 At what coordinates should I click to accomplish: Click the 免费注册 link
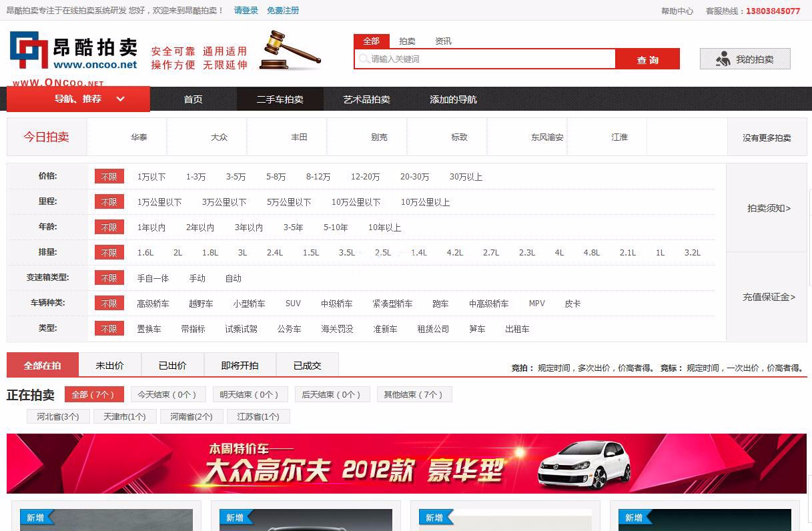coord(283,11)
